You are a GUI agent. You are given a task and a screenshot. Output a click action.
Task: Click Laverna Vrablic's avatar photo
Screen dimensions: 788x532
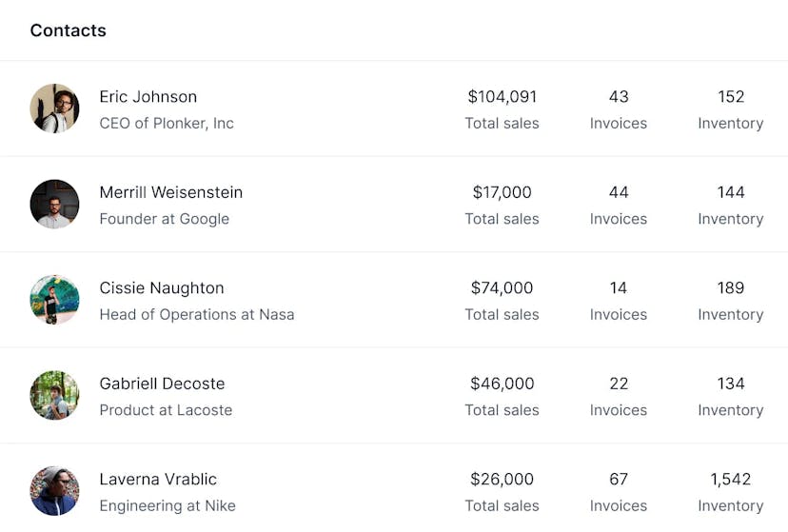coord(54,491)
